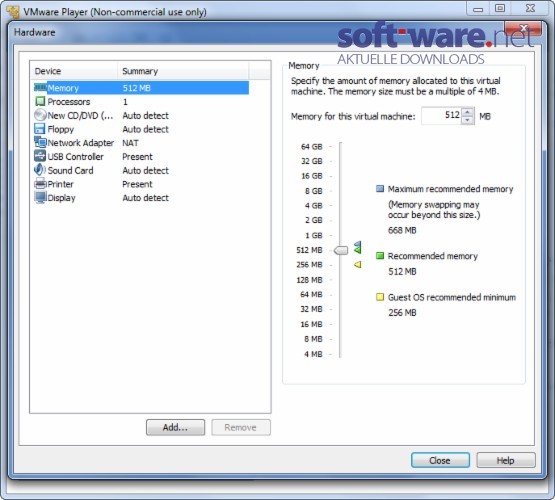Click the Sound Card speaker icon
This screenshot has height=500, width=555.
[x=40, y=170]
